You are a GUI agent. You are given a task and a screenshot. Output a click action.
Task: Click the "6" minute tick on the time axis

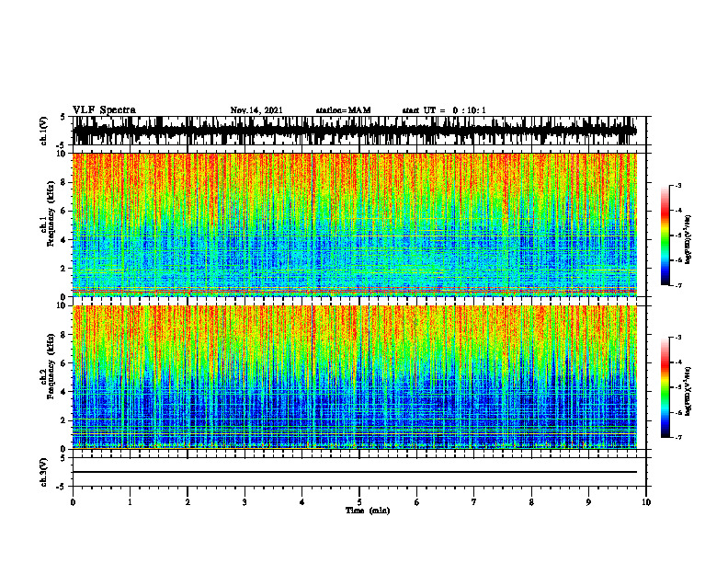pos(417,502)
